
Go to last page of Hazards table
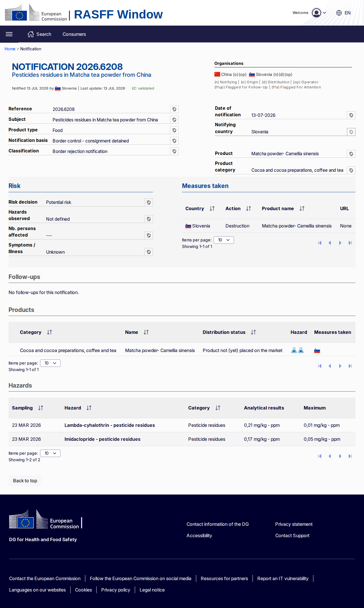tap(350, 456)
